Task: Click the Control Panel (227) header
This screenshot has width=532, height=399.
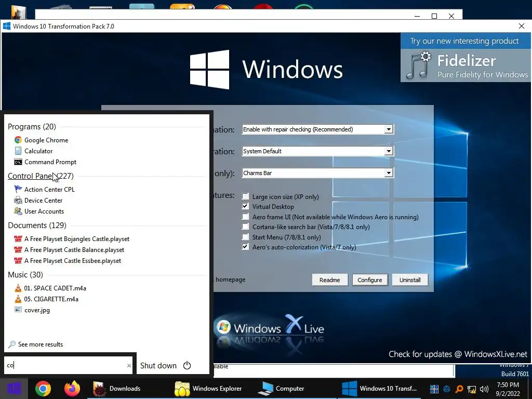Action: [41, 176]
